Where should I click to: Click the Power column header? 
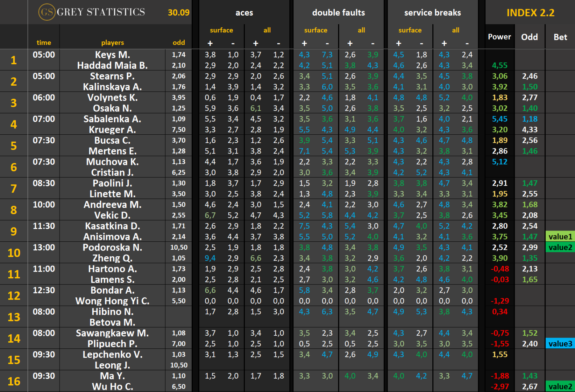(499, 37)
